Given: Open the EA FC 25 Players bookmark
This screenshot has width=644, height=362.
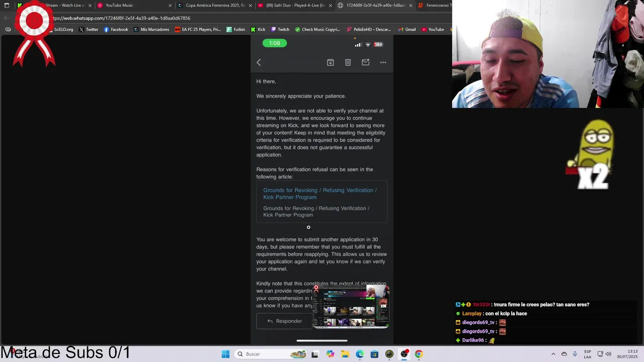Looking at the screenshot, I should [x=198, y=30].
